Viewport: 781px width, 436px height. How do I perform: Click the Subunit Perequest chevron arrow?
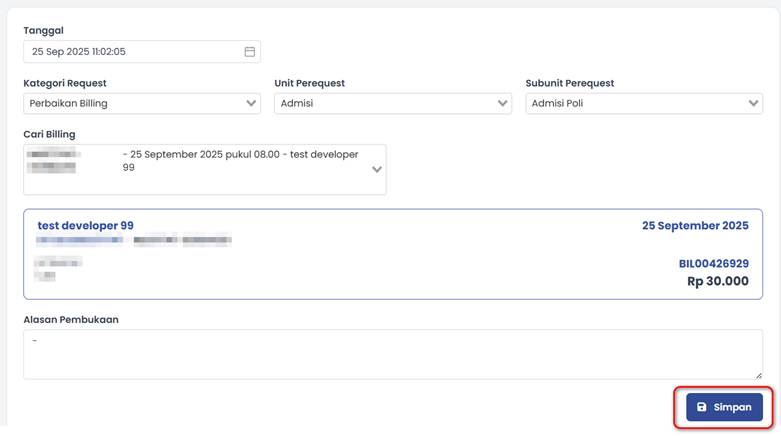(x=754, y=103)
